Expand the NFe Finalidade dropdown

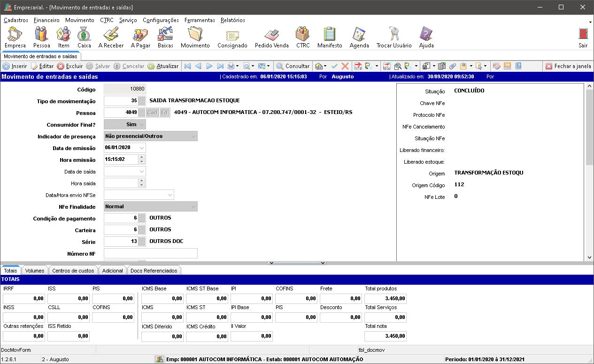click(193, 206)
